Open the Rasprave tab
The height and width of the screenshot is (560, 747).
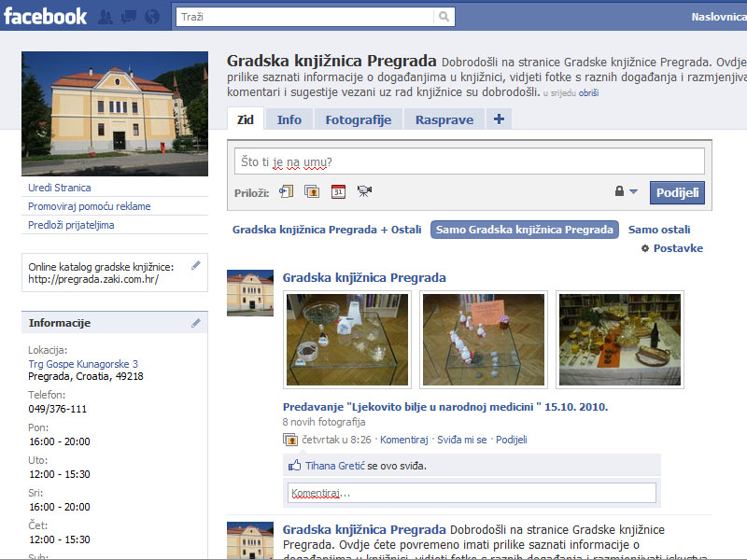[444, 119]
